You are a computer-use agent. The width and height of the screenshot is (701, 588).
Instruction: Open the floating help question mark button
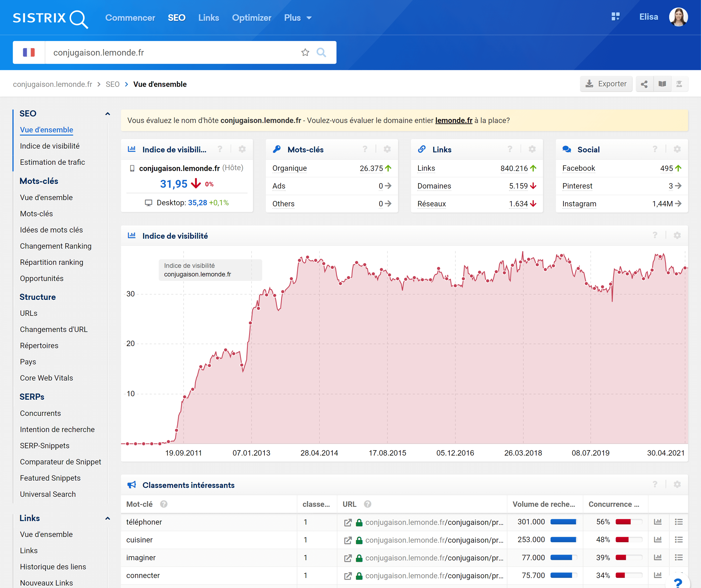pos(678,582)
